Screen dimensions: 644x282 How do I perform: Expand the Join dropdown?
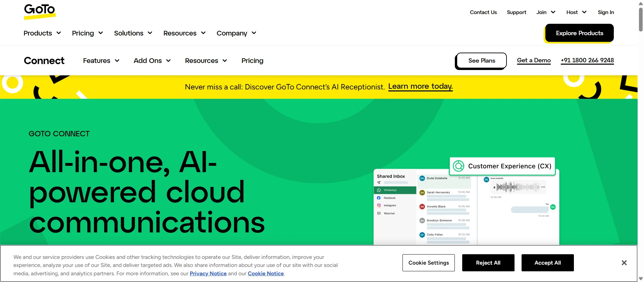pos(546,12)
